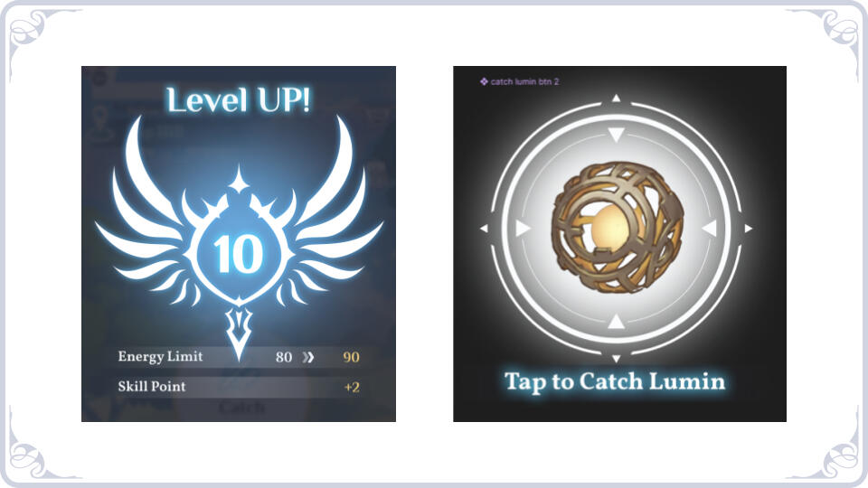Image resolution: width=868 pixels, height=488 pixels.
Task: Click the downward spike below the badge
Action: pyautogui.click(x=239, y=333)
